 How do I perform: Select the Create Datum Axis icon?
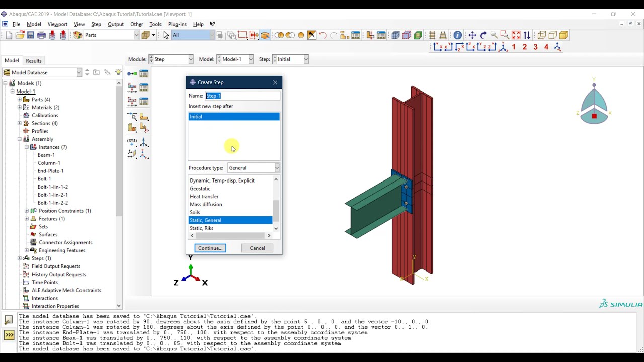coord(144,142)
